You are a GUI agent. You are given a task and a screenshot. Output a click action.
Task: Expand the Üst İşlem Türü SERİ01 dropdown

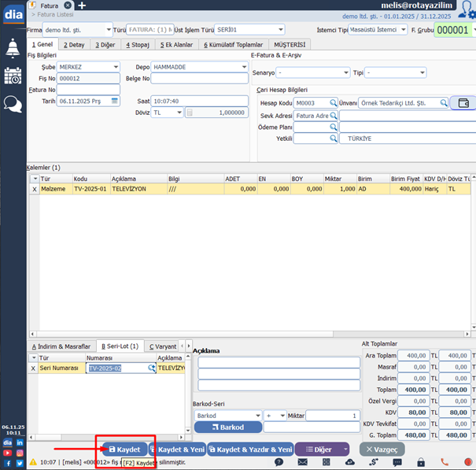pyautogui.click(x=280, y=30)
